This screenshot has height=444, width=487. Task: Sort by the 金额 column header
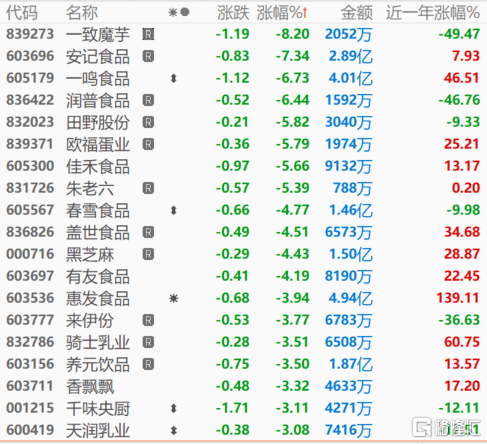357,13
